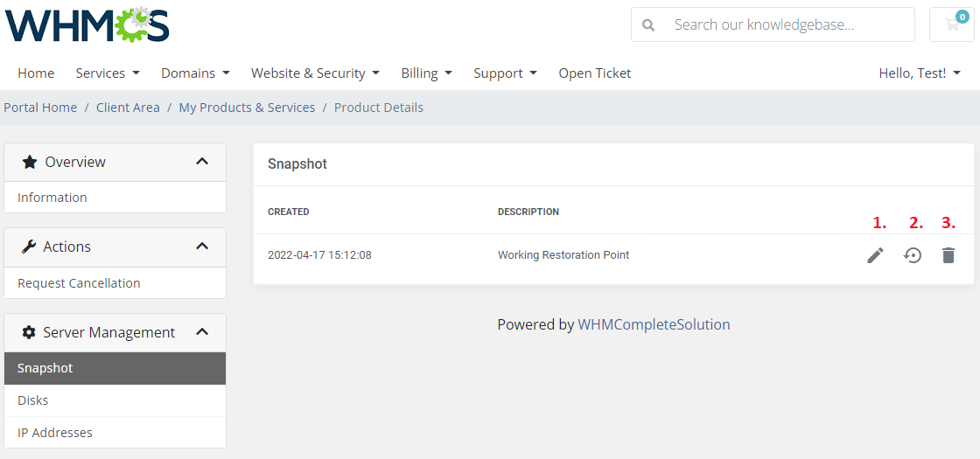Delete the snapshot with the trash icon
Image resolution: width=980 pixels, height=459 pixels.
(948, 254)
